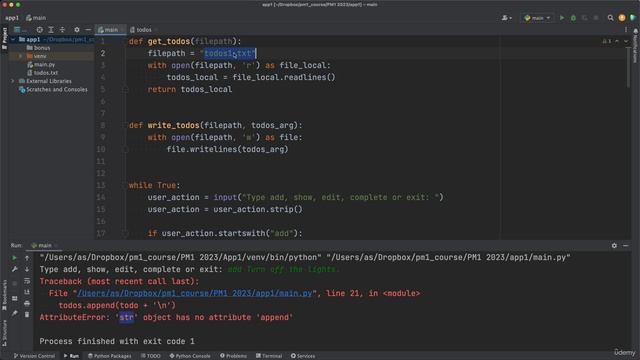
Task: Fold write_todos gutter marker at line 10
Action: 125,149
